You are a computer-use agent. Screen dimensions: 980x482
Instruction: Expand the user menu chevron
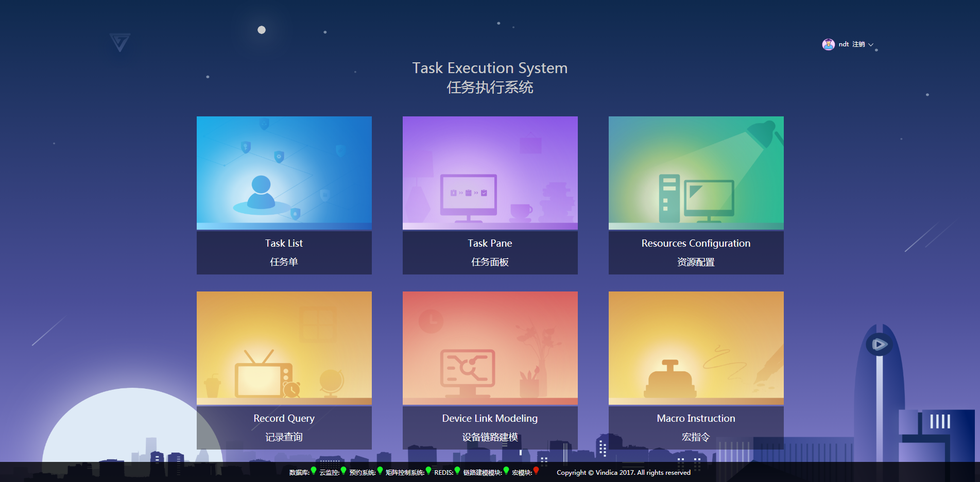871,45
